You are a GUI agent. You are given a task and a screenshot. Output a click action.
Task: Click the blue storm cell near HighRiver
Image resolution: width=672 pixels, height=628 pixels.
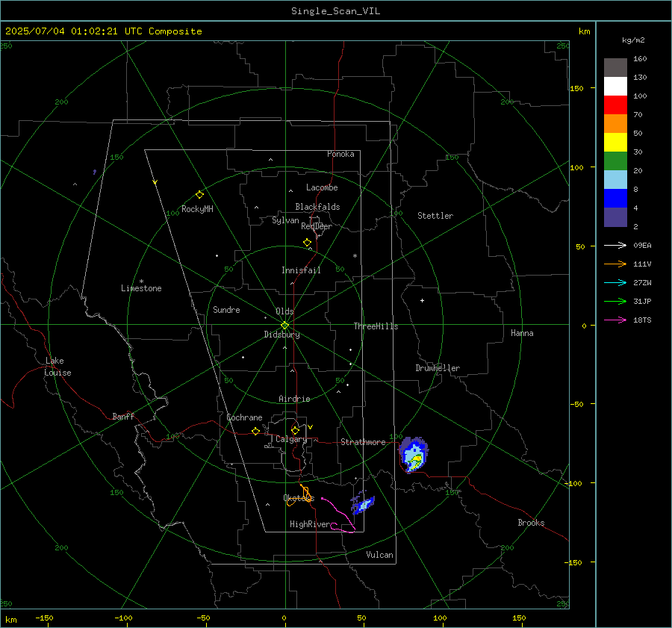click(x=363, y=504)
